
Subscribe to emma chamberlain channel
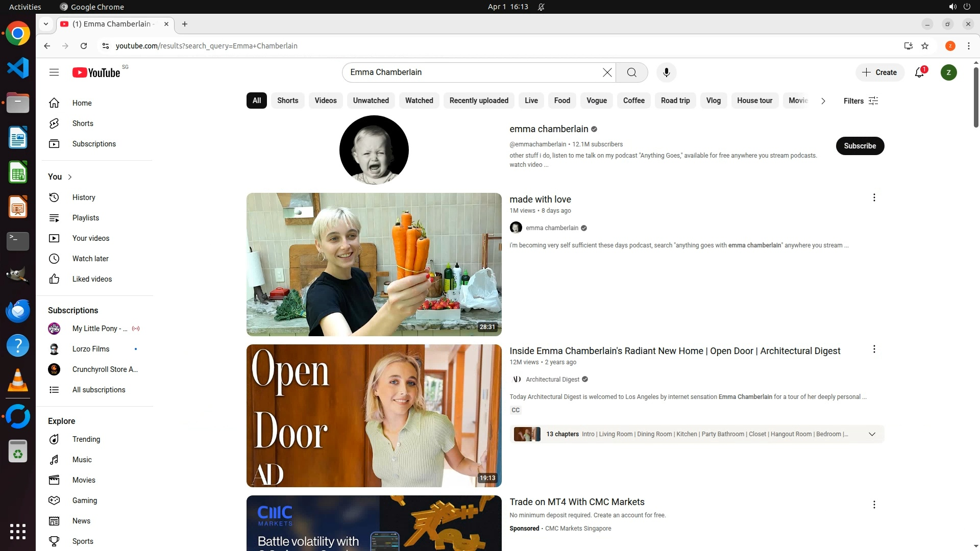coord(860,146)
